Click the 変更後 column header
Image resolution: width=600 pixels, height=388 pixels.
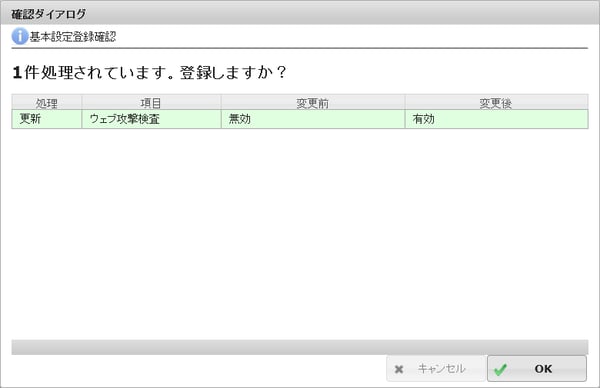(496, 103)
